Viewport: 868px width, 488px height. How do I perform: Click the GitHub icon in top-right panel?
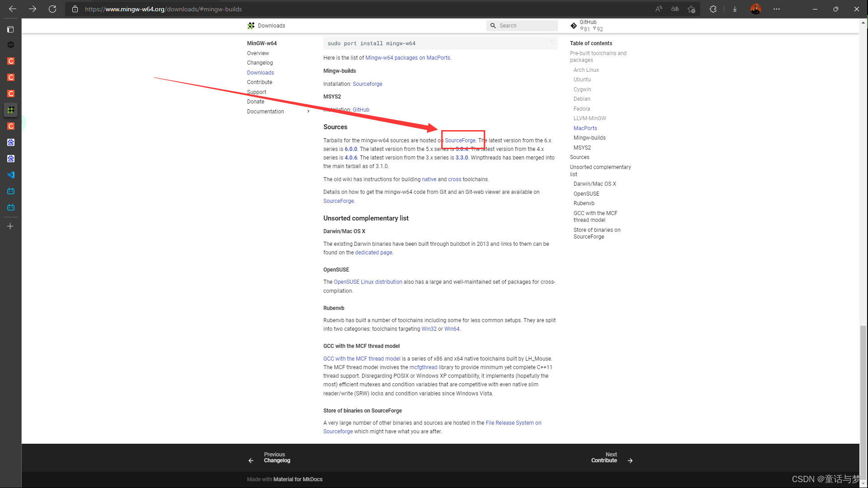574,25
